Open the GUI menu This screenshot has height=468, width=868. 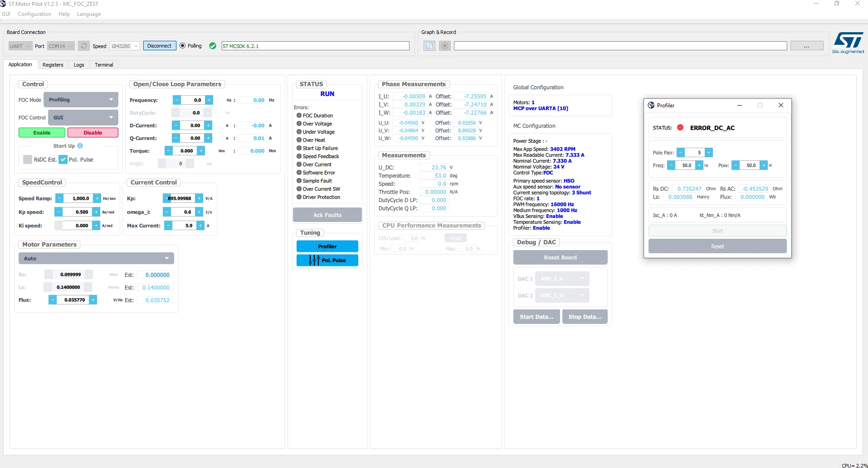coord(6,14)
